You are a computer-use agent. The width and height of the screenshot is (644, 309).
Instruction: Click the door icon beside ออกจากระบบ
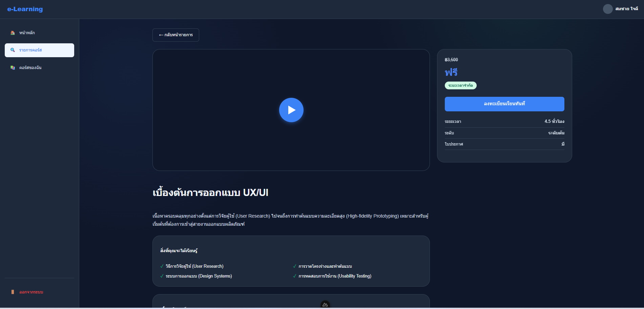tap(13, 292)
